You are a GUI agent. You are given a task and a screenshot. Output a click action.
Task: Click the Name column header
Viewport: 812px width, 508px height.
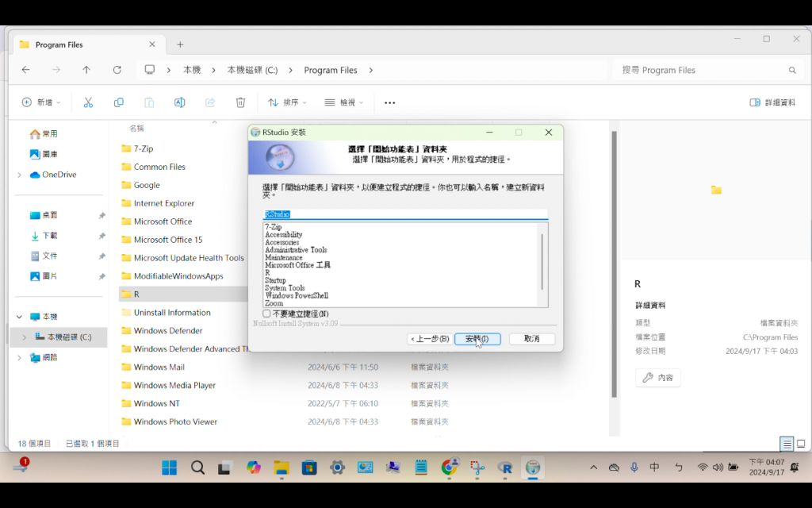coord(136,128)
